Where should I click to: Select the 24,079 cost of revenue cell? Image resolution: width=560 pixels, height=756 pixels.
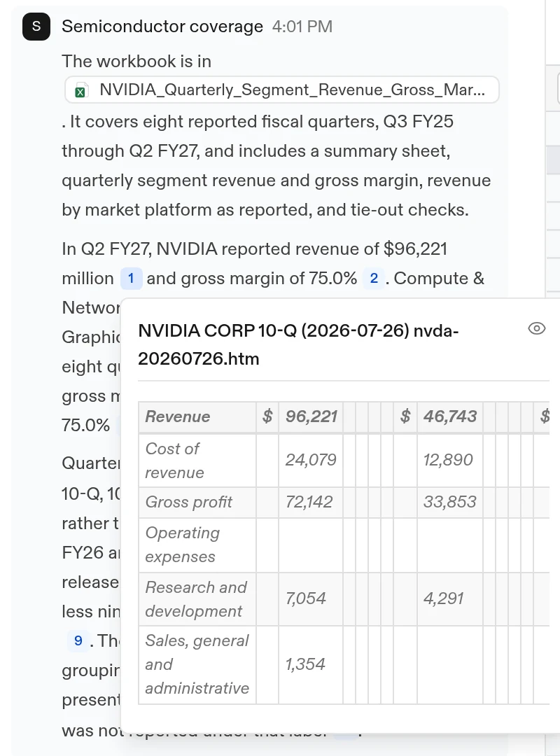point(311,461)
